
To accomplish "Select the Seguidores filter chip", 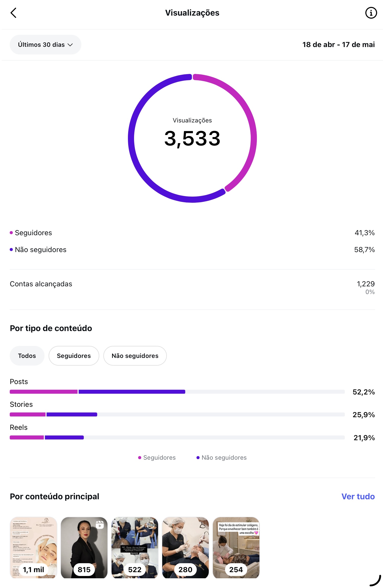I will coord(74,356).
